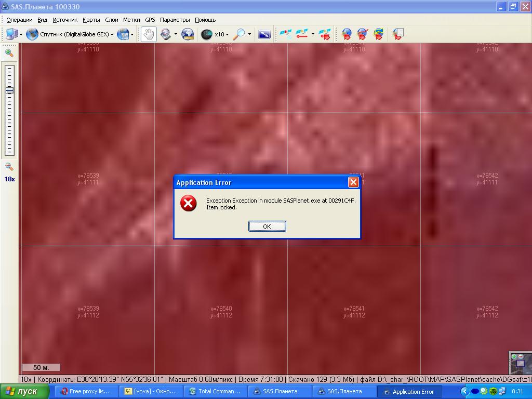The width and height of the screenshot is (532, 399).
Task: Click the globe cache map toolbar icon
Action: [x=188, y=34]
